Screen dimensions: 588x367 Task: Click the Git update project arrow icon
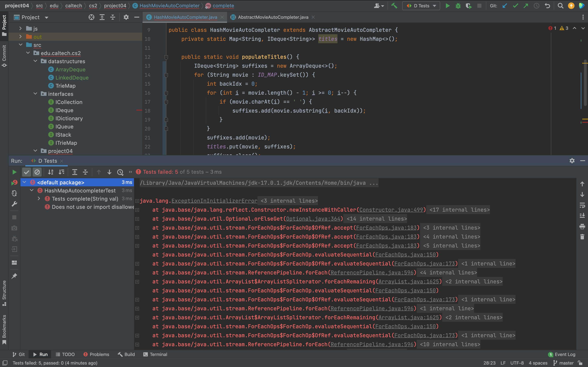tap(505, 6)
